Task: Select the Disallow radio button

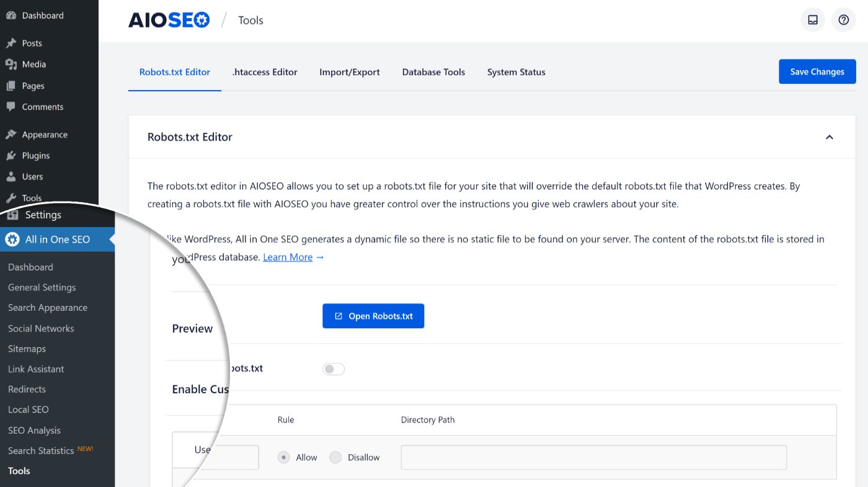Action: (335, 457)
